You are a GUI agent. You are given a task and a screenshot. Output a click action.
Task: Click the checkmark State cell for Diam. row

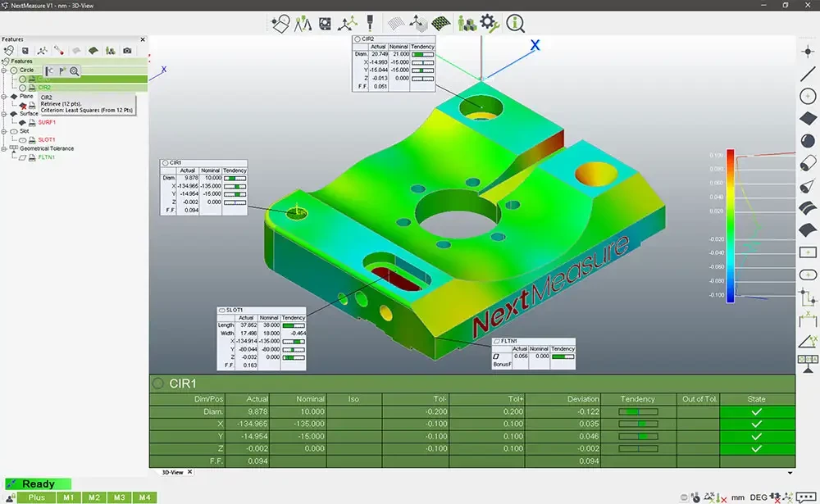click(757, 411)
